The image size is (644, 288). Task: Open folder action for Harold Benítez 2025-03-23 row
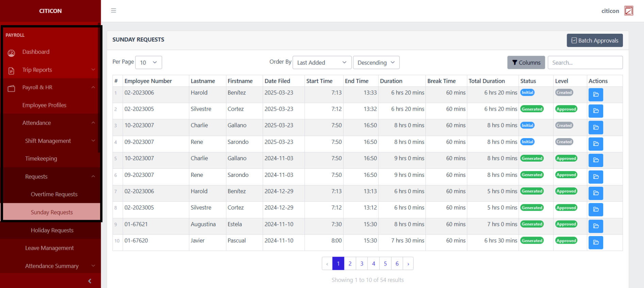[595, 94]
